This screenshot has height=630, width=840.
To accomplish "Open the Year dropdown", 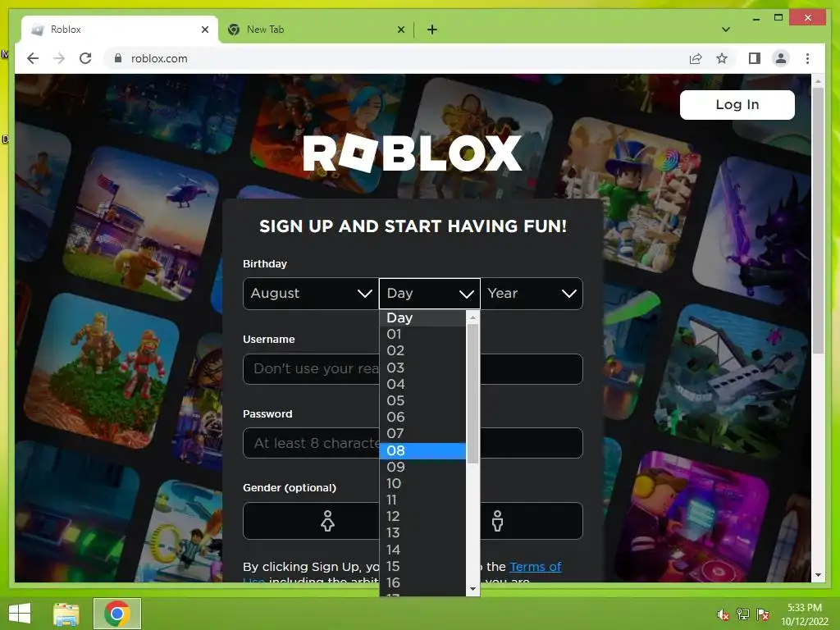I will pos(532,294).
